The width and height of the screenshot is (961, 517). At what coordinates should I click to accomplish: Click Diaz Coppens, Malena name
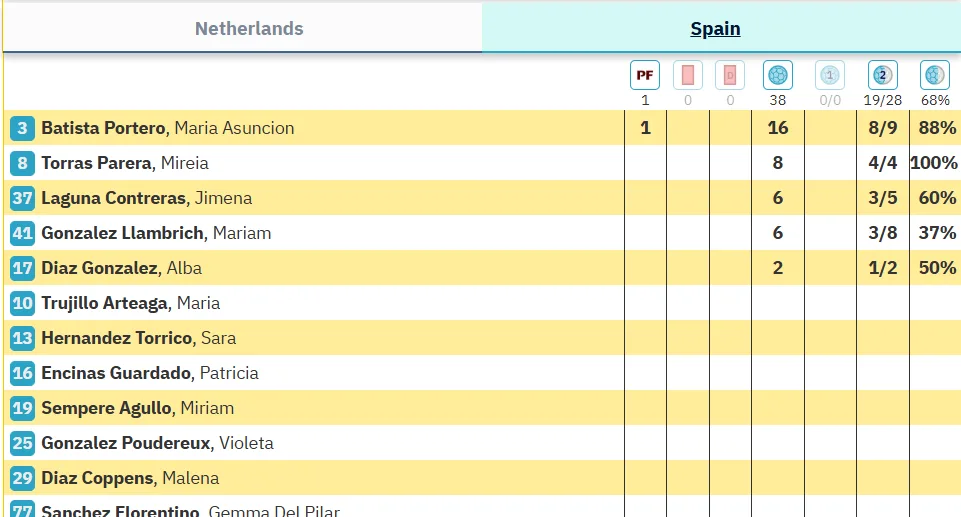pos(129,478)
